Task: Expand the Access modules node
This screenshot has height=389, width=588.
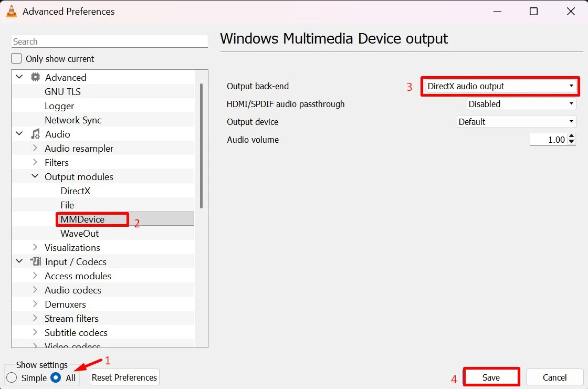Action: (x=35, y=276)
